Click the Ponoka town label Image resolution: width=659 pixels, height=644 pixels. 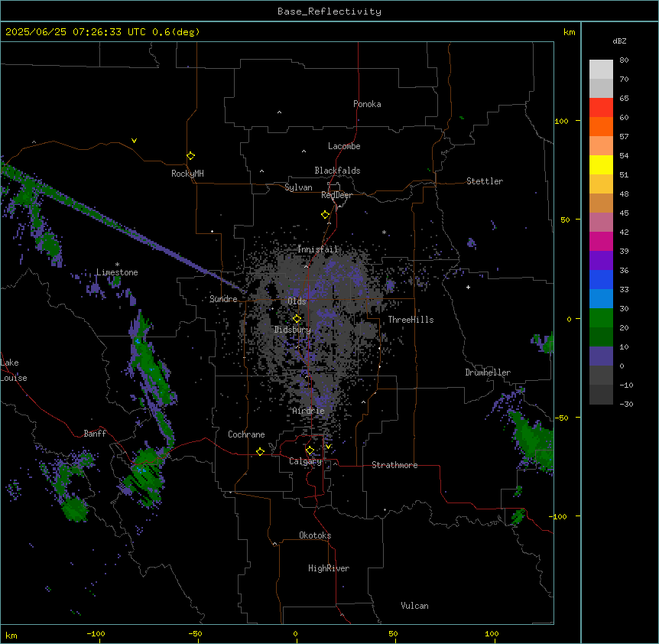click(367, 104)
